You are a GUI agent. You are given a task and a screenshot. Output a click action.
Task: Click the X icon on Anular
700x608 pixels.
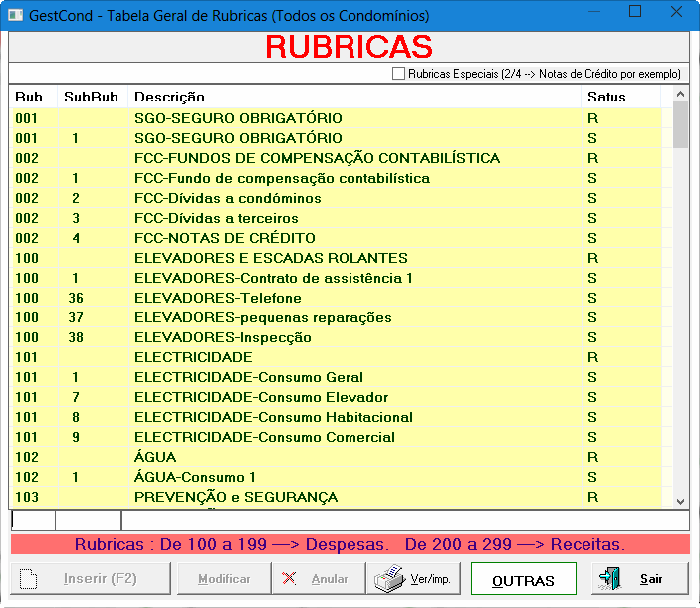click(290, 578)
